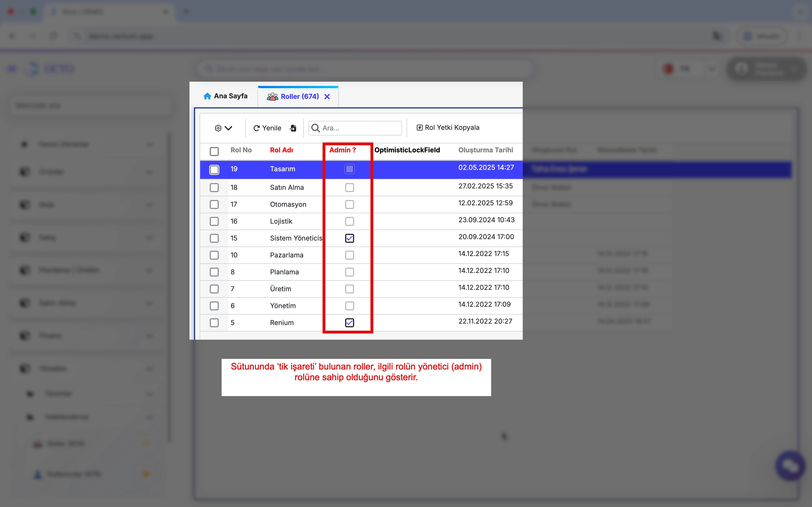
Task: Toggle Admin checkbox for Sistem Yöneticisi row
Action: point(349,238)
